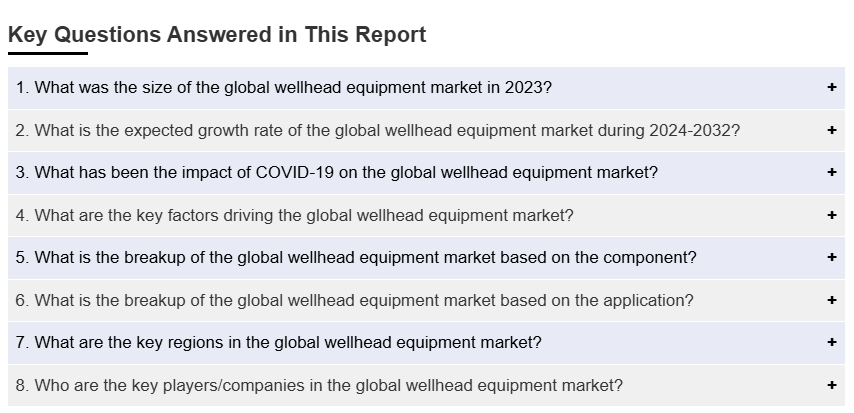The width and height of the screenshot is (854, 413).
Task: Expand the COVID-19 impact question text
Action: point(337,172)
